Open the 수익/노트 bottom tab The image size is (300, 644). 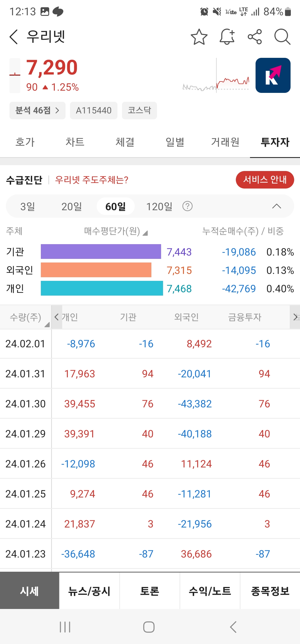pos(210,591)
